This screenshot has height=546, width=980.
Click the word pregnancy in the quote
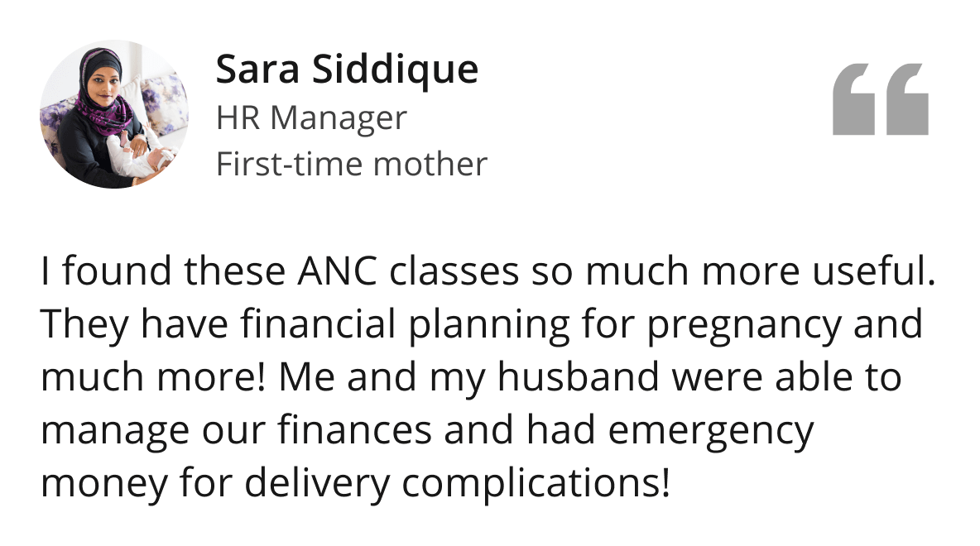coord(744,326)
